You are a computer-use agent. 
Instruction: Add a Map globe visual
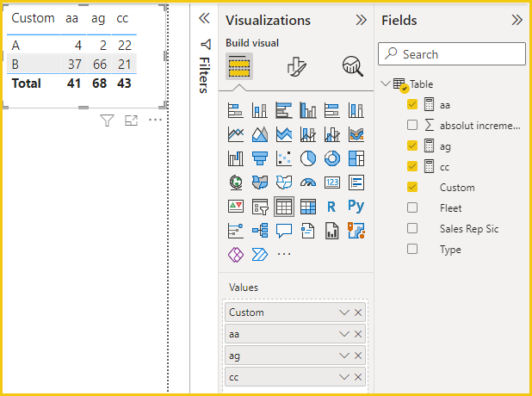coord(236,183)
